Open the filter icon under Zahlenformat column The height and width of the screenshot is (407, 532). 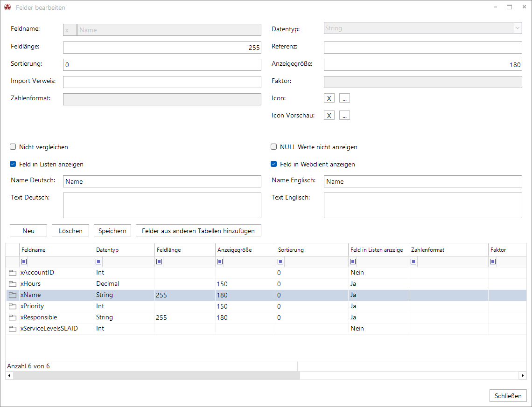point(413,262)
